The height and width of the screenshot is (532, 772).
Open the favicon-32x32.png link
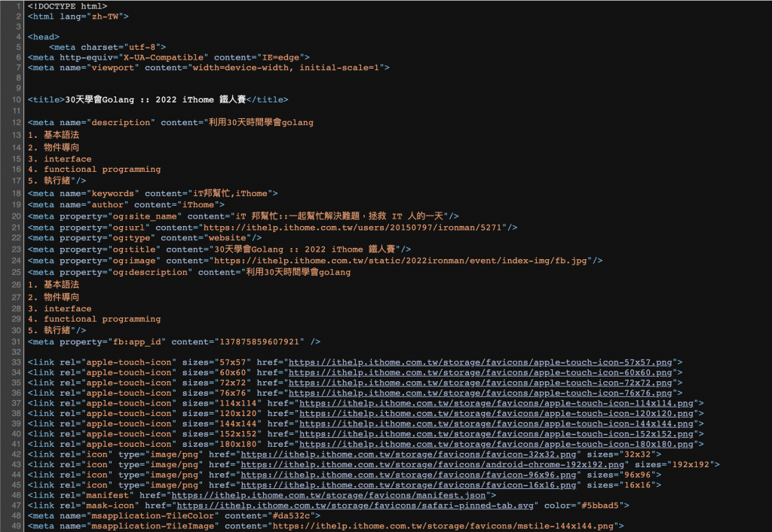408,454
